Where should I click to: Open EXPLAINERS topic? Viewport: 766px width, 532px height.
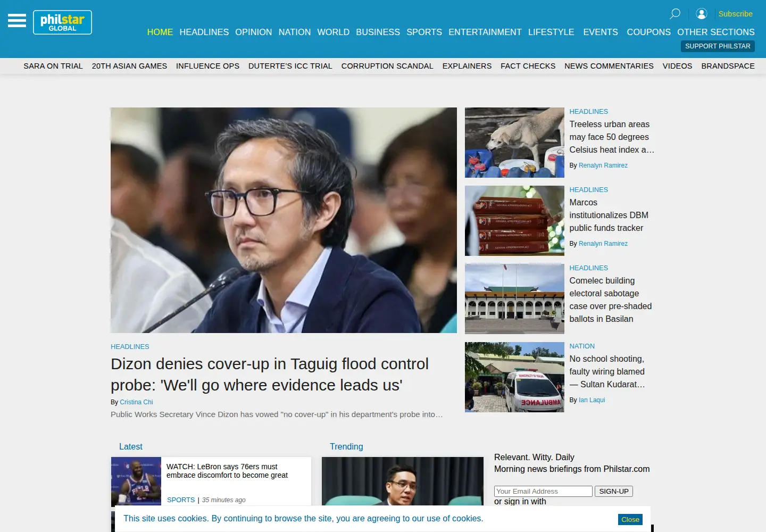coord(467,66)
